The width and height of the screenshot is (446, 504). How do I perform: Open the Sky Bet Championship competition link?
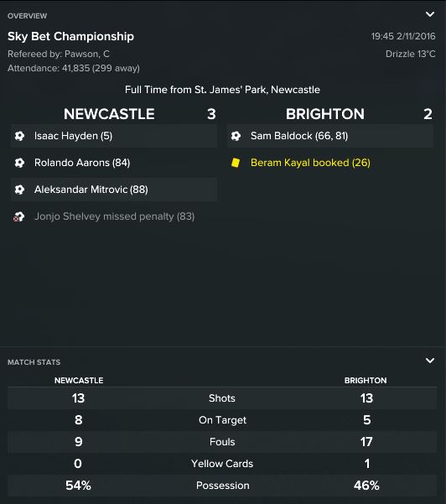click(70, 36)
